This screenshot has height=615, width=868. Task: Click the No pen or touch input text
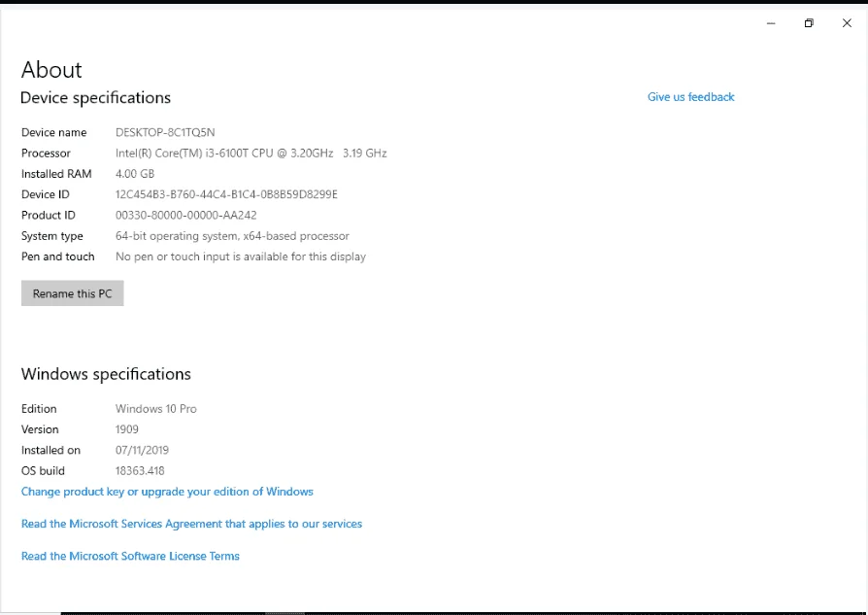[x=240, y=256]
